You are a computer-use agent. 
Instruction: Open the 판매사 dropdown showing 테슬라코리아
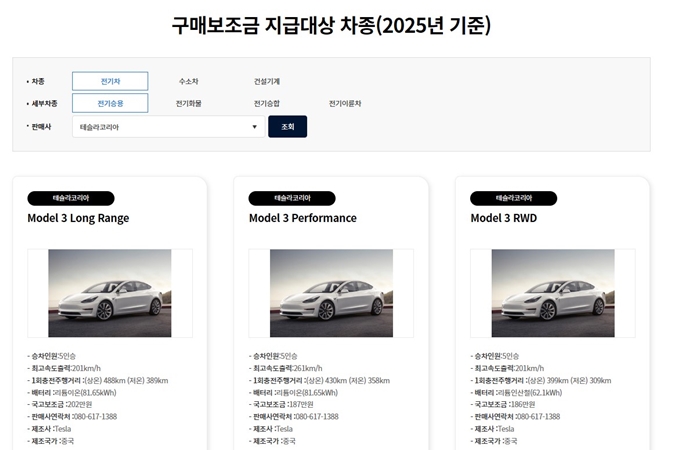coord(168,127)
